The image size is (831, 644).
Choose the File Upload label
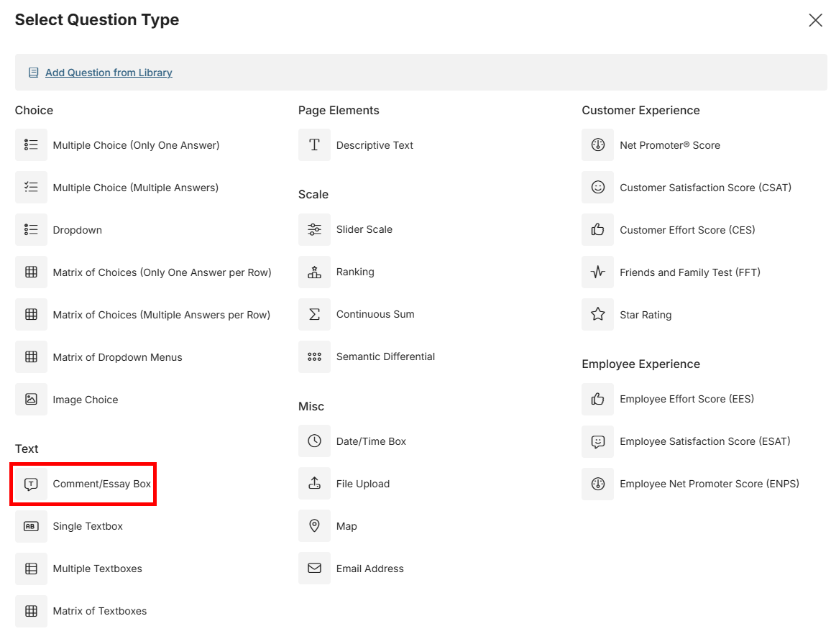(363, 484)
